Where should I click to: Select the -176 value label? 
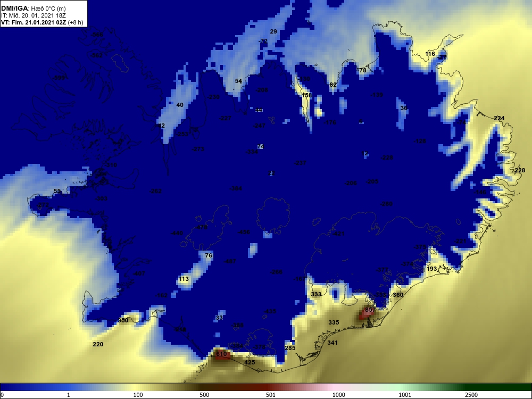[x=330, y=122]
